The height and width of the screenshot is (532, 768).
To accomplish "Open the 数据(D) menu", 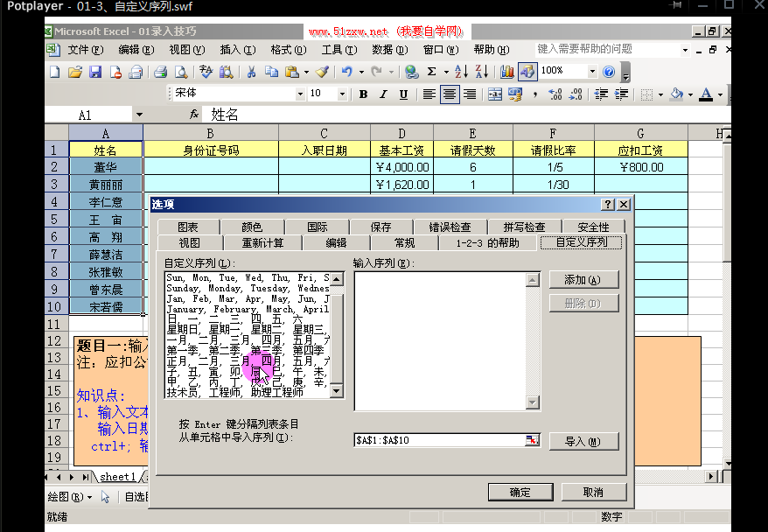I will click(390, 50).
